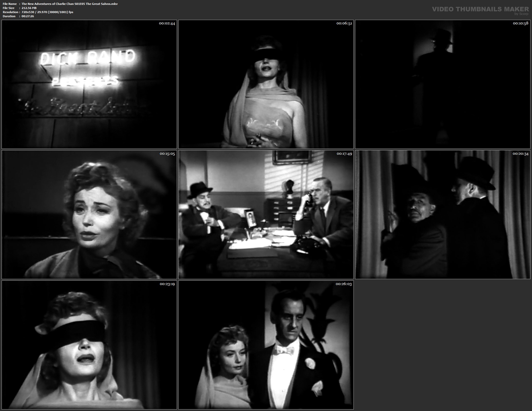Click the file name text in header

point(69,4)
